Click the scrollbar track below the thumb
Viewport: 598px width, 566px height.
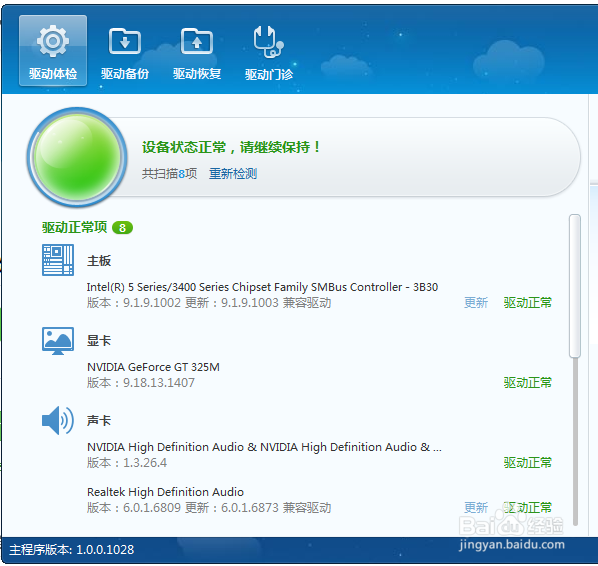click(x=575, y=442)
